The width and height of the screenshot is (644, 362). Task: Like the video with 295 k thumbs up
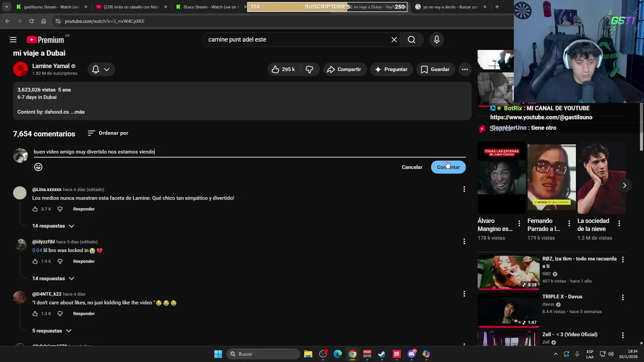click(x=283, y=69)
